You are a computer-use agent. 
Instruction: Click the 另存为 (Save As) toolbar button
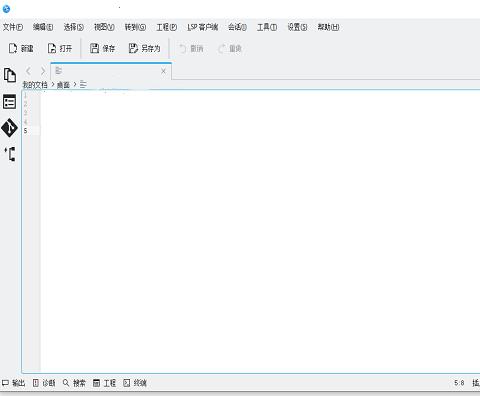point(144,48)
